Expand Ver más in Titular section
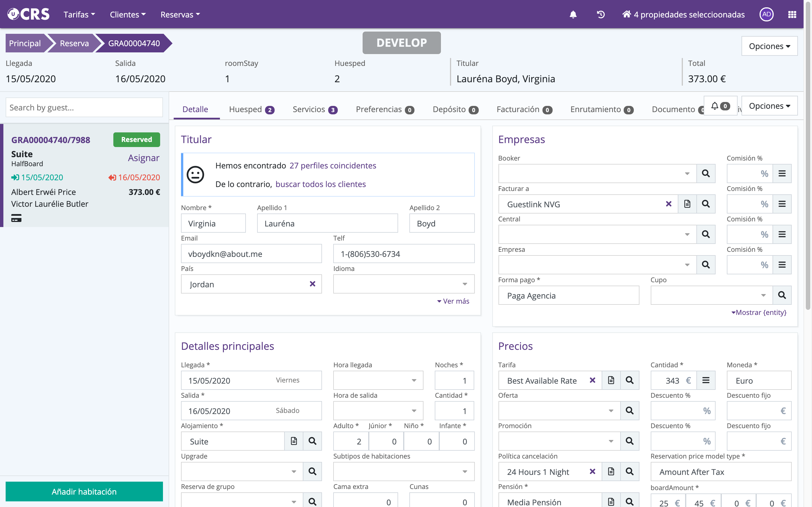This screenshot has width=812, height=507. coord(453,301)
